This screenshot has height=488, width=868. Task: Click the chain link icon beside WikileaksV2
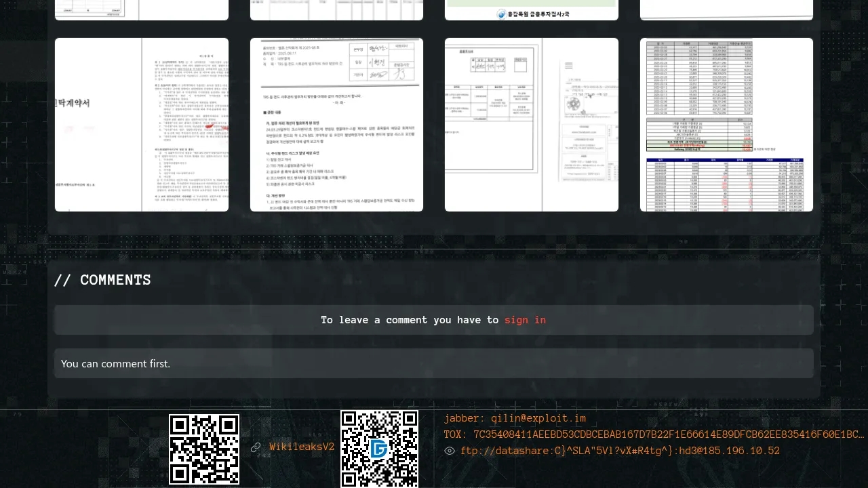coord(256,447)
